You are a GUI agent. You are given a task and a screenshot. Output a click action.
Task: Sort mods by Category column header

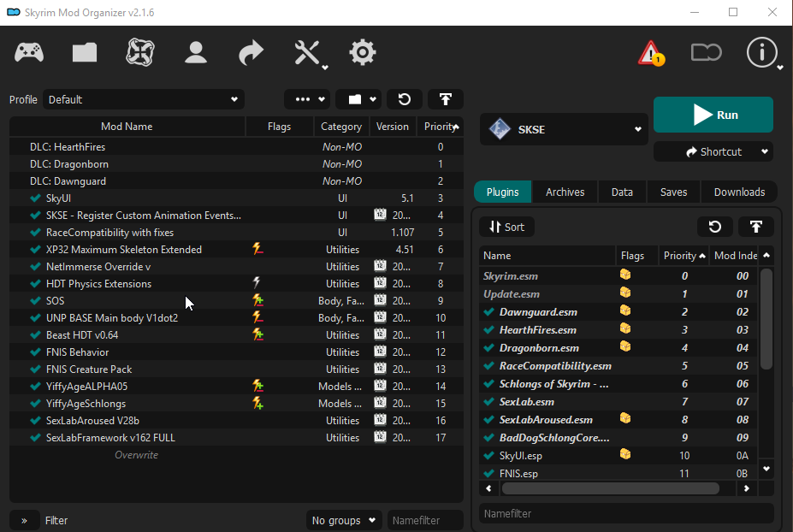[x=341, y=127]
